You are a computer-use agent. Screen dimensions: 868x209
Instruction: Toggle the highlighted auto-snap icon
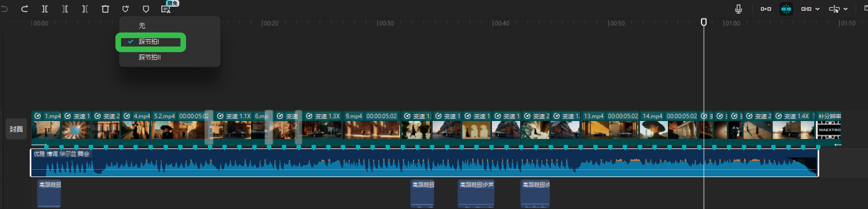click(x=787, y=9)
